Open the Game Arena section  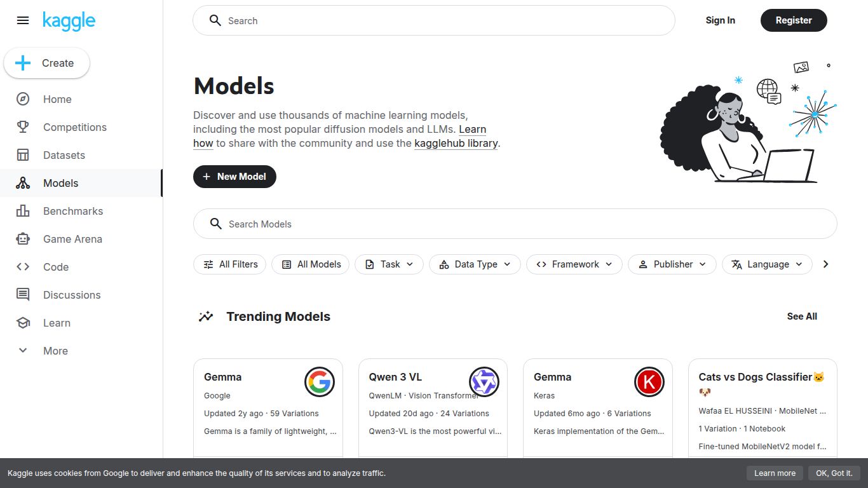(72, 239)
